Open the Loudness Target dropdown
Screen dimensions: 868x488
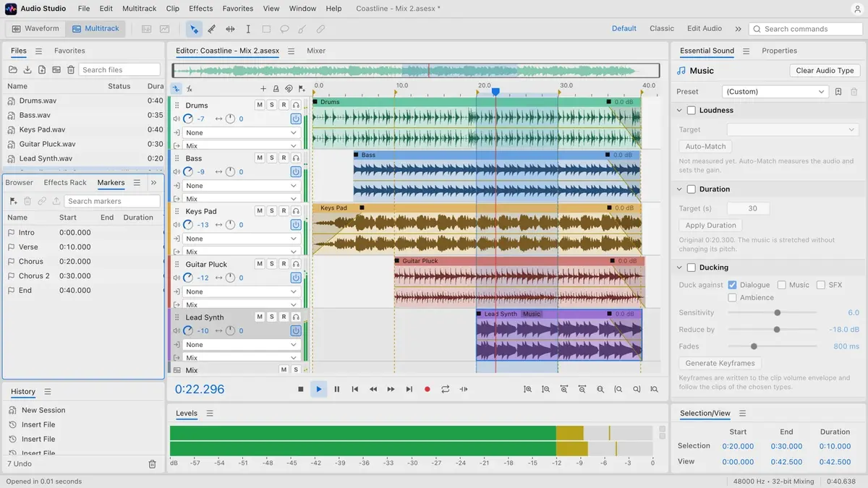tap(793, 129)
